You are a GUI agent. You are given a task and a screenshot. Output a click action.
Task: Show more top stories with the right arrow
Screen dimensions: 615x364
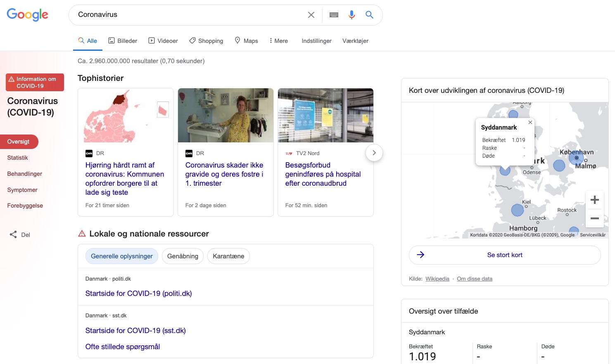coord(374,152)
